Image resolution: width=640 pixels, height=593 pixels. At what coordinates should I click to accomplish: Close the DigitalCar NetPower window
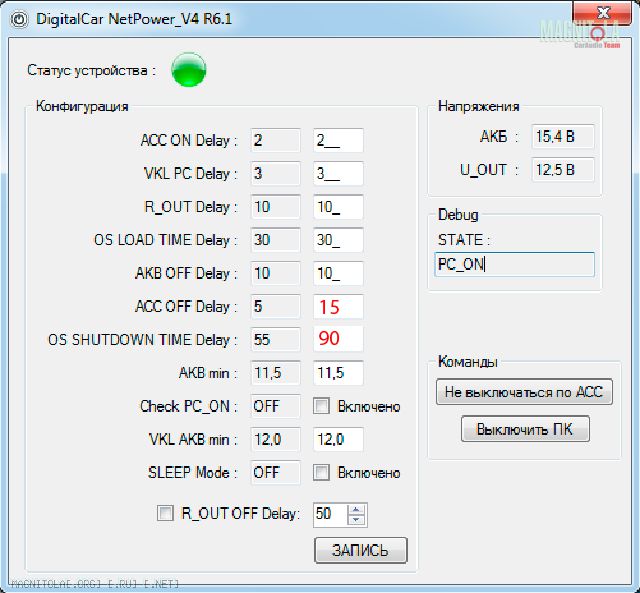(602, 12)
